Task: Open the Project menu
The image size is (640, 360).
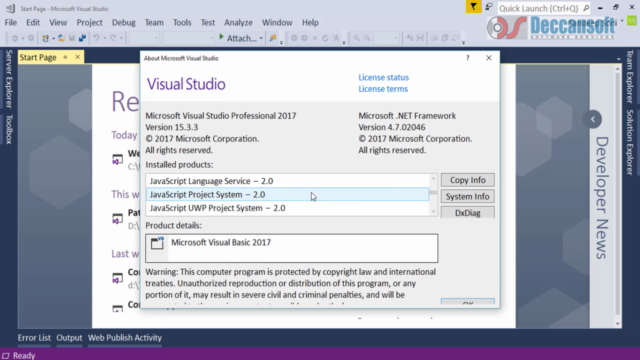Action: tap(89, 22)
